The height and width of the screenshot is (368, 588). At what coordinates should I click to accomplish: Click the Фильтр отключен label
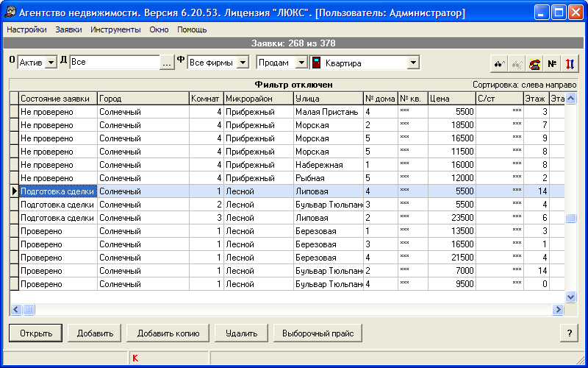[293, 85]
